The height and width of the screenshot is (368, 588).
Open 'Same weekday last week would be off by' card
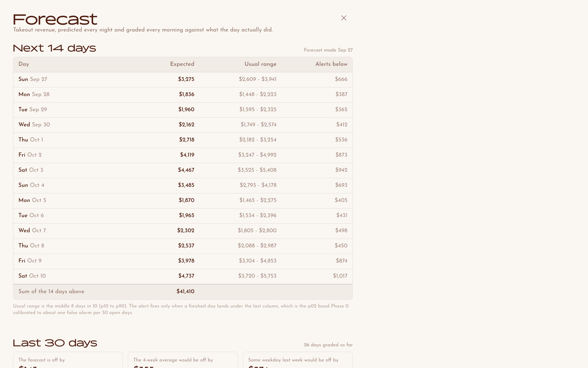298,360
